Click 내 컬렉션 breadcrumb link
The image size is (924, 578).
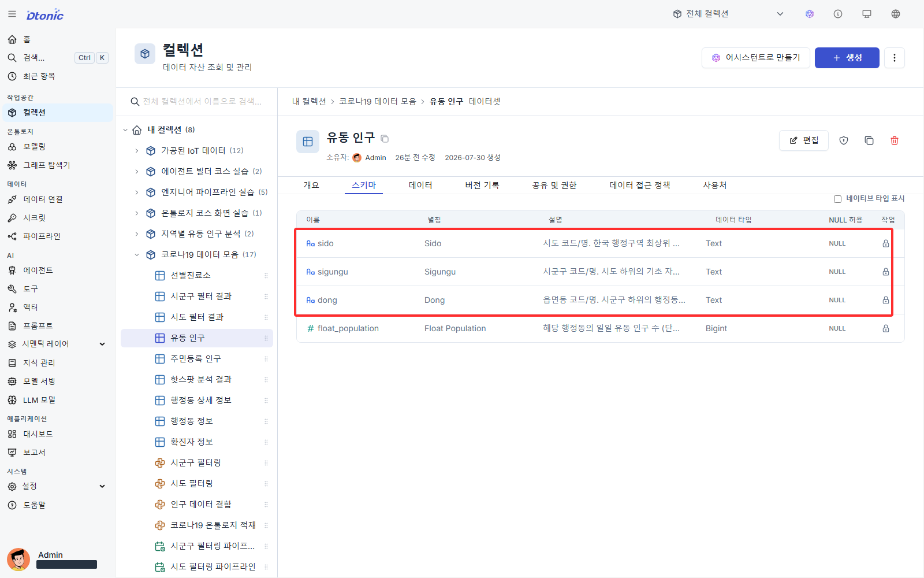309,102
